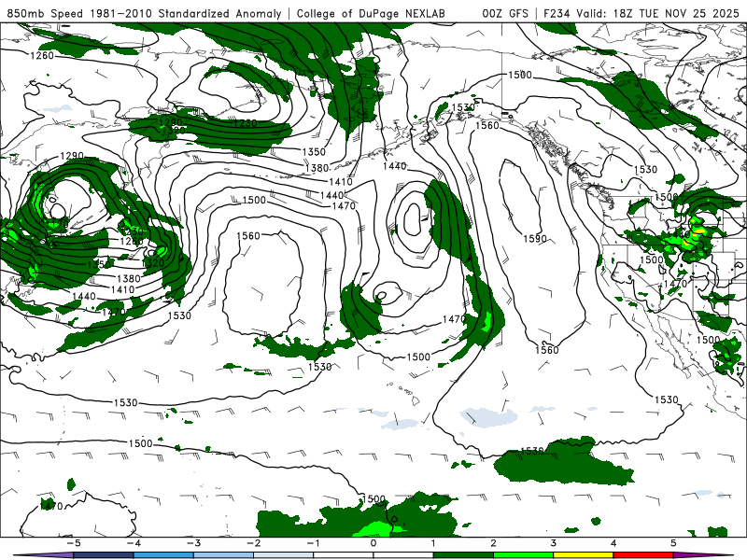747x560 pixels.
Task: Click the '0' color bar label
Action: pyautogui.click(x=373, y=543)
